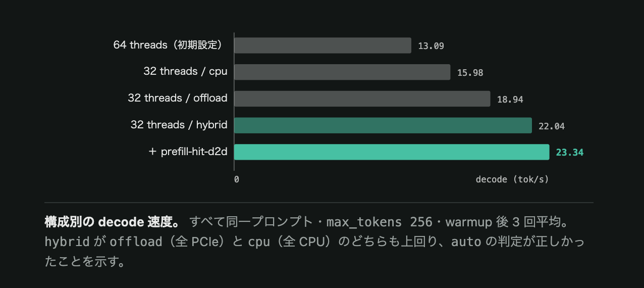This screenshot has width=644, height=288.
Task: Click the 22.04 value label
Action: tap(552, 126)
